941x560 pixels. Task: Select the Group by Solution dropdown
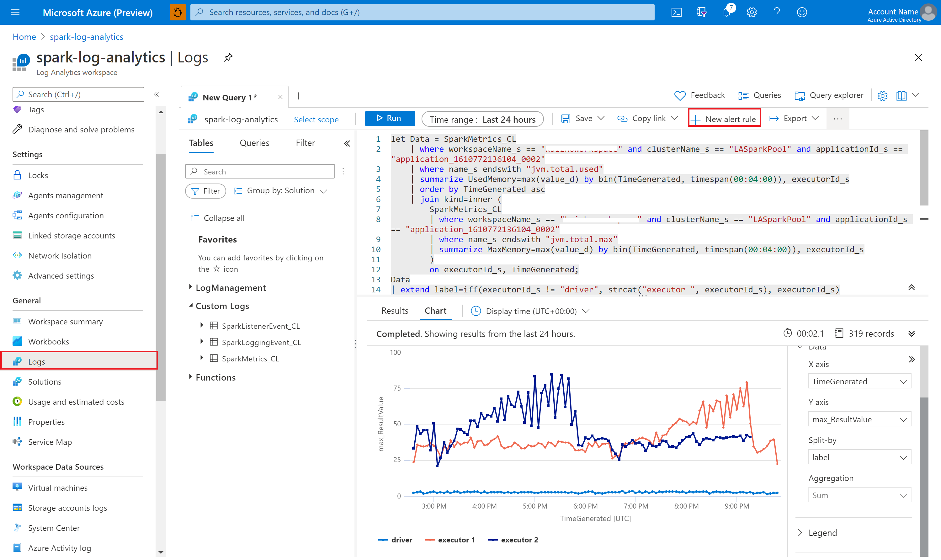coord(281,191)
